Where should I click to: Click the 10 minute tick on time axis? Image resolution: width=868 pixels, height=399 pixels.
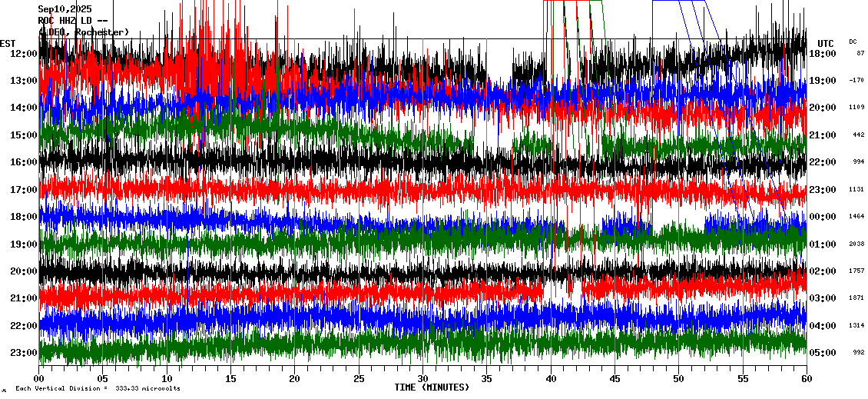click(167, 378)
